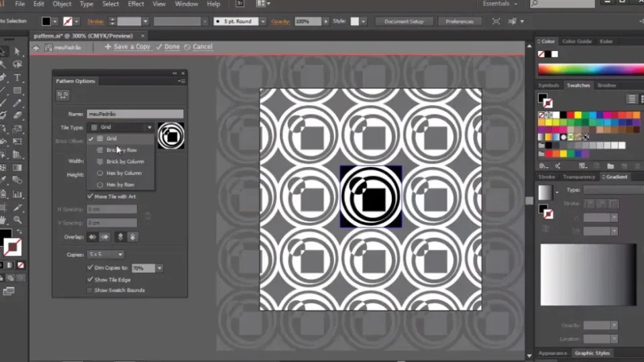Swap fill and stroke arrows icon
644x362 pixels.
pyautogui.click(x=19, y=231)
